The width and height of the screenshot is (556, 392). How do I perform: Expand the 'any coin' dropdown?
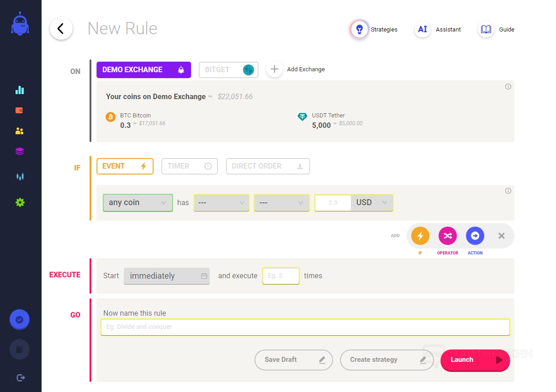click(138, 202)
